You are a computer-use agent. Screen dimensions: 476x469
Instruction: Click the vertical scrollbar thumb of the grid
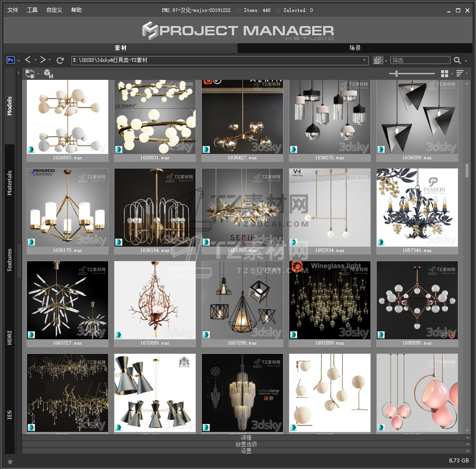pyautogui.click(x=467, y=170)
